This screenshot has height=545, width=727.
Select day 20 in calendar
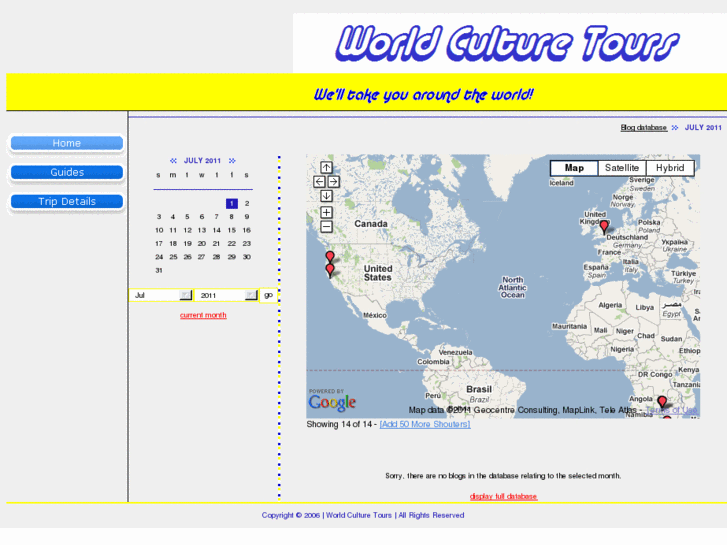tap(202, 244)
